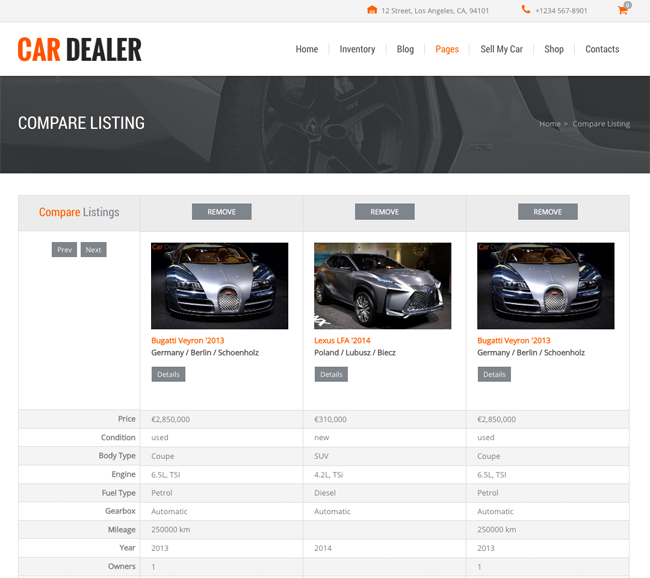The image size is (650, 578).
Task: Click the Compare Listings table heading
Action: point(79,212)
